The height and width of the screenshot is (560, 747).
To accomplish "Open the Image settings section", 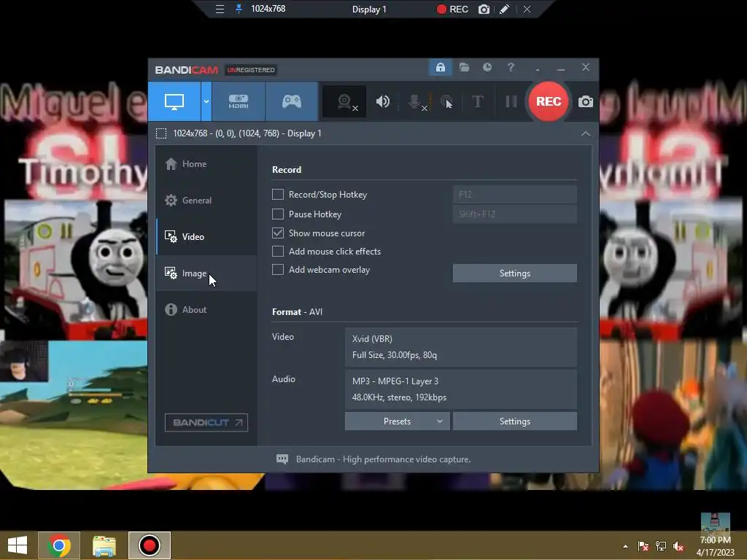I will (206, 273).
